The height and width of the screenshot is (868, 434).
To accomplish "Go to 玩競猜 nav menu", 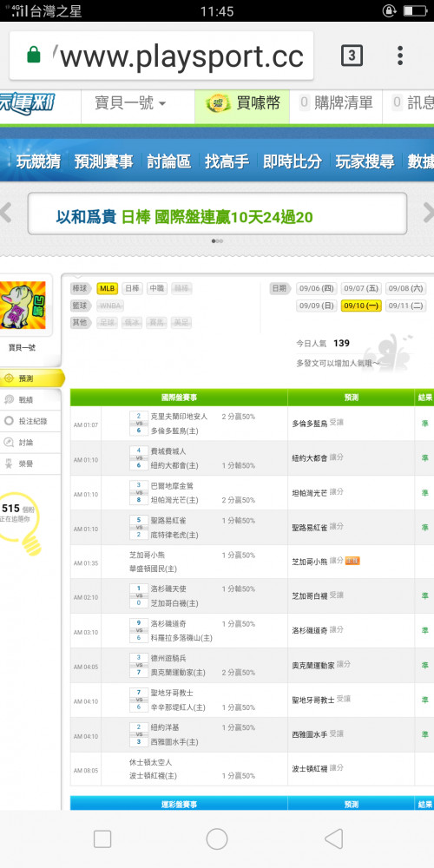I will tap(38, 161).
